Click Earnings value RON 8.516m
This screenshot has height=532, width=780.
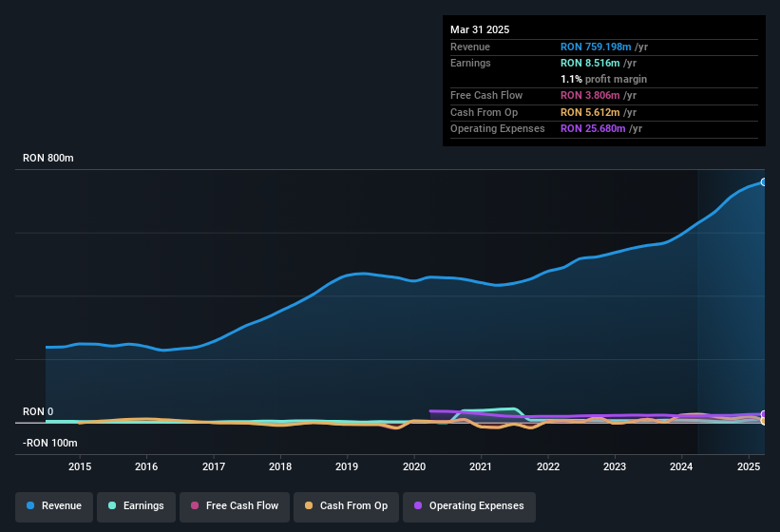click(x=590, y=63)
